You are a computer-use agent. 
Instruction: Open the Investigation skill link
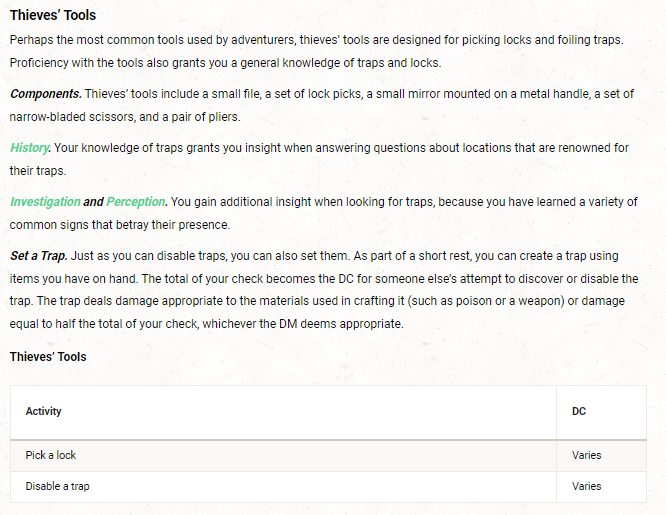[45, 202]
